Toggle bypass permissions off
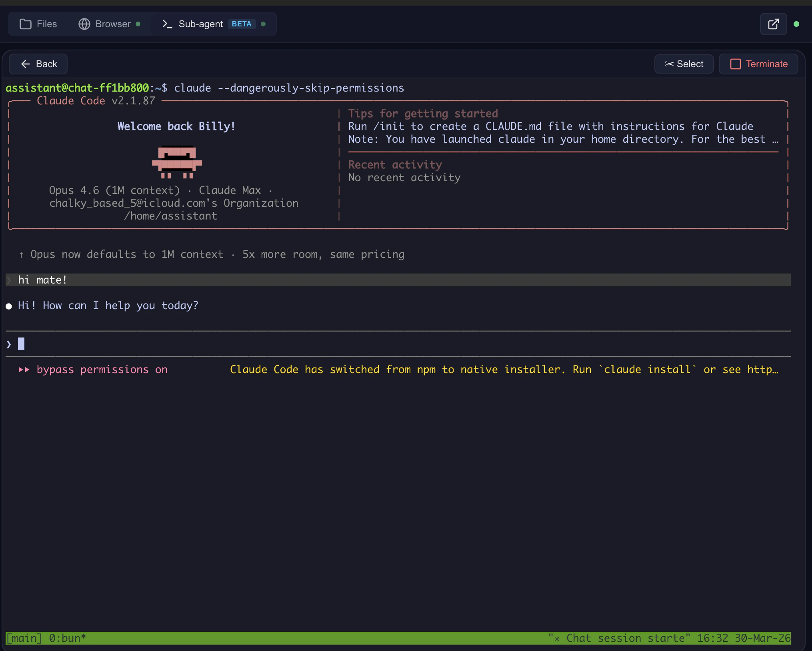Screen dimensions: 812x651 point(102,369)
